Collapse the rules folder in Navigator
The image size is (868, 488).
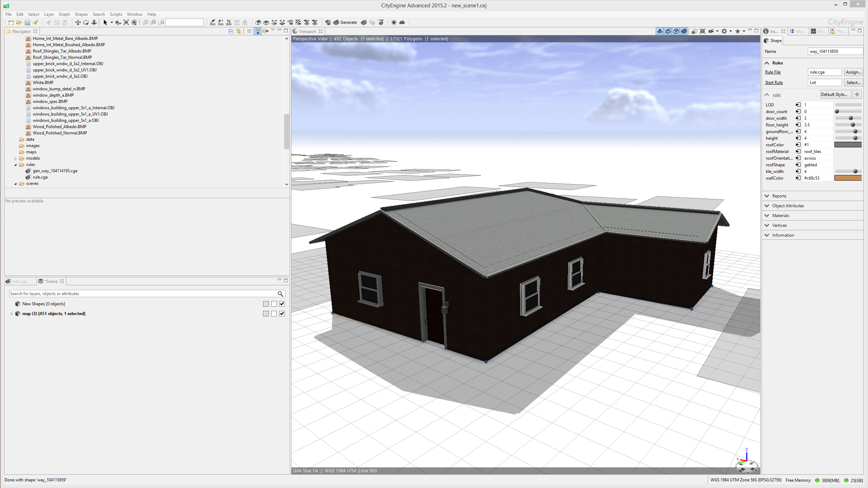[x=15, y=165]
